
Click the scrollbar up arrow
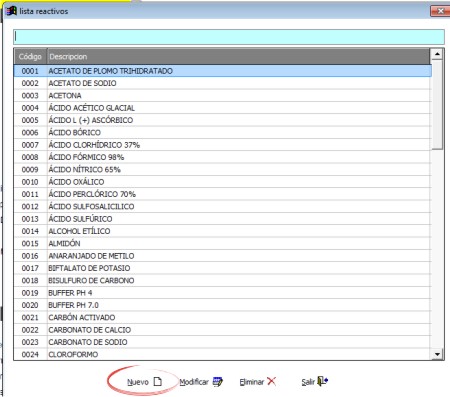(437, 54)
